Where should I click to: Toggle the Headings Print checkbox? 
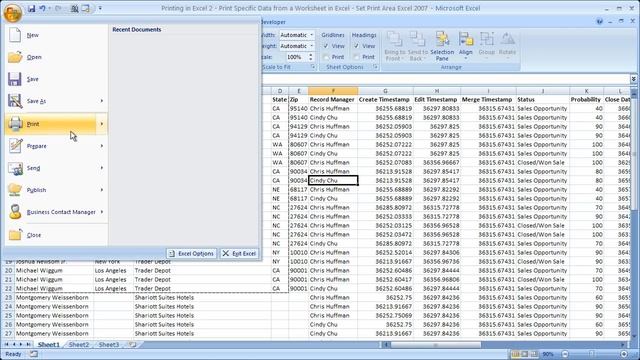tap(356, 57)
